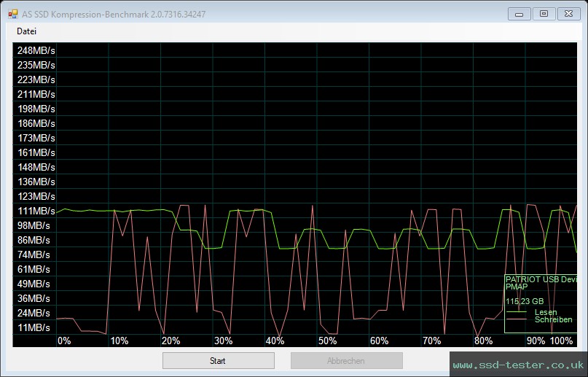
Task: Click the 70% x-axis label
Action: 431,341
